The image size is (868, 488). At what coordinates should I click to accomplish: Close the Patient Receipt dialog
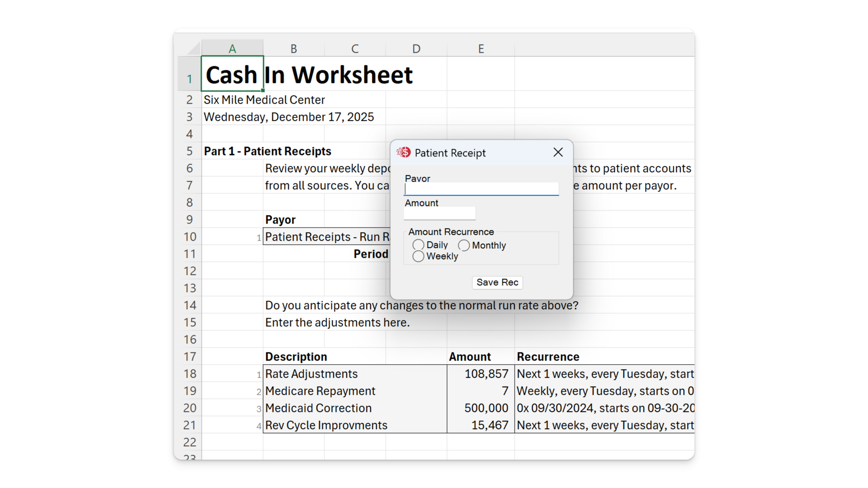point(558,152)
